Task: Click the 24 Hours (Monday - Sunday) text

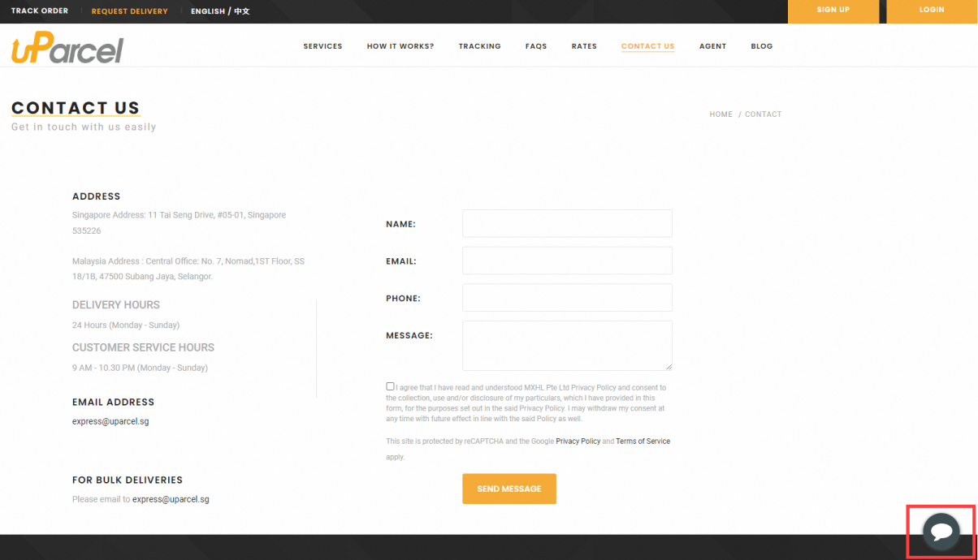Action: pyautogui.click(x=126, y=325)
